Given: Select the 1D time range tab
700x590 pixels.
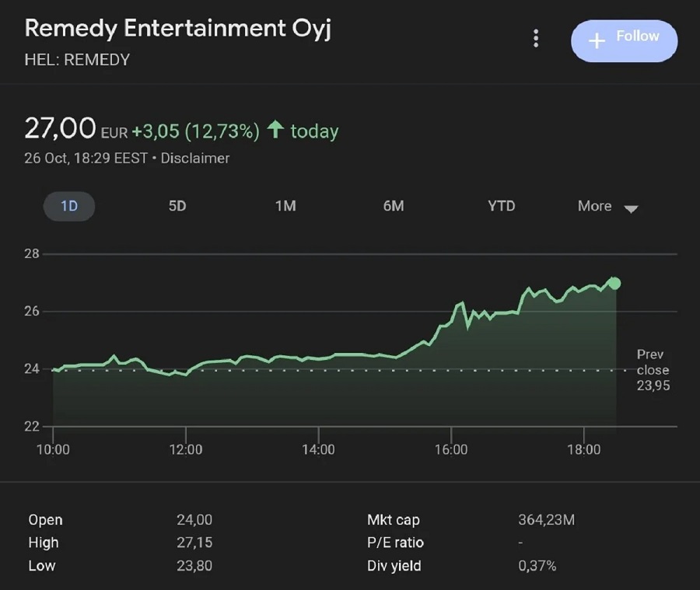Looking at the screenshot, I should tap(69, 207).
